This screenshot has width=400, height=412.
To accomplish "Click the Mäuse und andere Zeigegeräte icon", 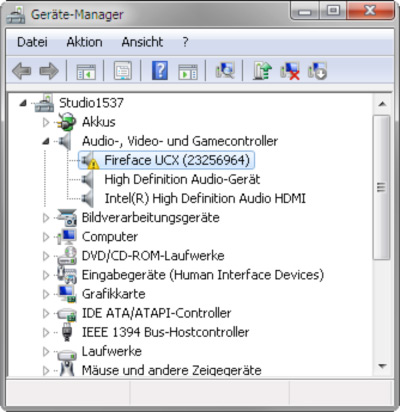I will [67, 369].
